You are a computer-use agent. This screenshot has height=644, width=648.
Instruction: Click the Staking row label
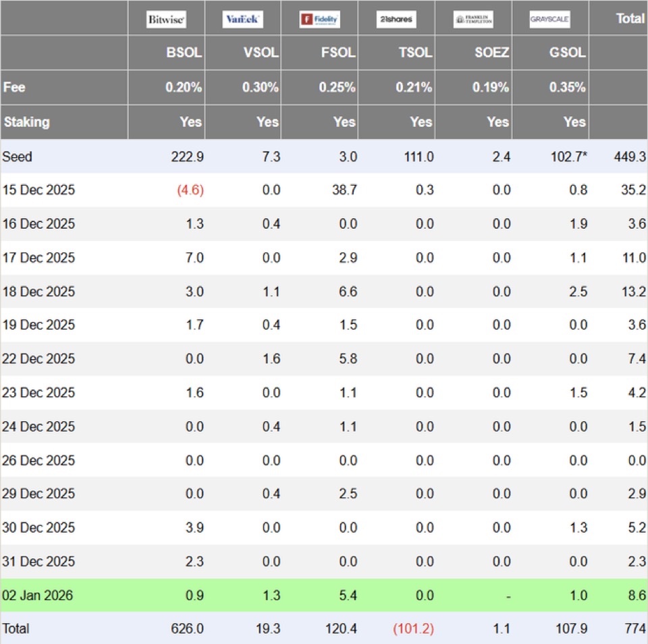pyautogui.click(x=26, y=122)
